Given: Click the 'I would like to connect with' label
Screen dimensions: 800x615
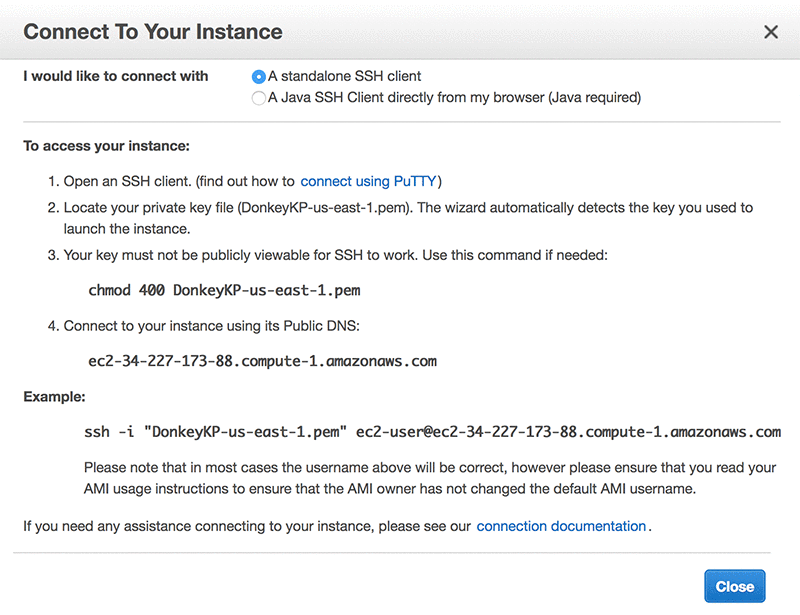Looking at the screenshot, I should tap(116, 76).
